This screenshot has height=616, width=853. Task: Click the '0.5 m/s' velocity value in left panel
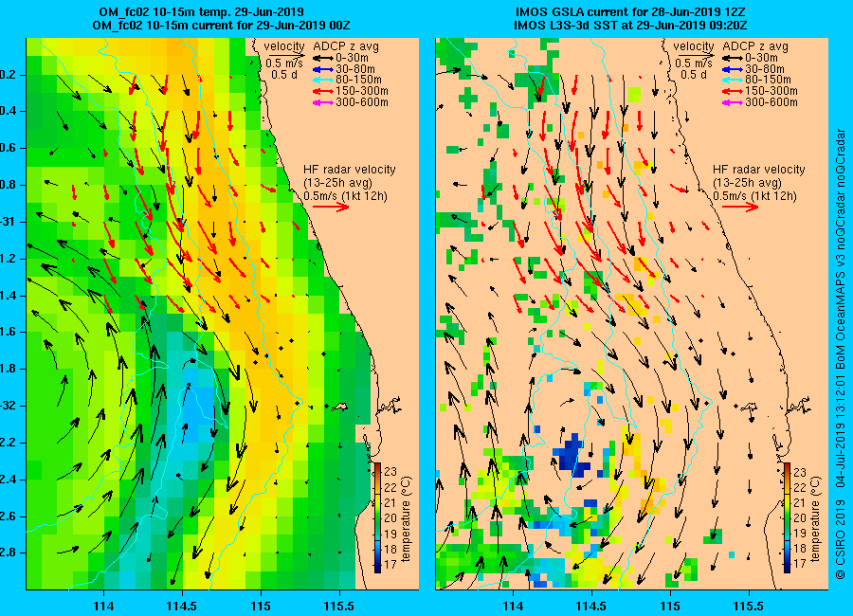point(284,63)
